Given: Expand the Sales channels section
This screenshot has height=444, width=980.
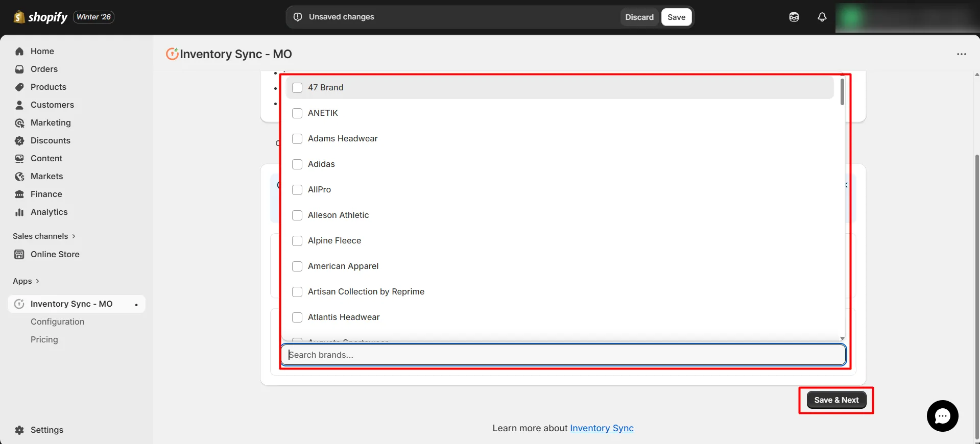Looking at the screenshot, I should [x=44, y=236].
